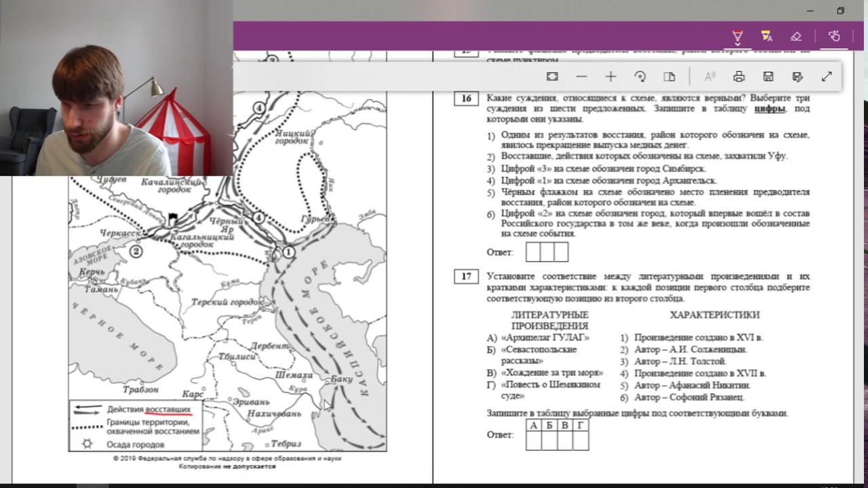Click the third answer box for question 16

(561, 252)
